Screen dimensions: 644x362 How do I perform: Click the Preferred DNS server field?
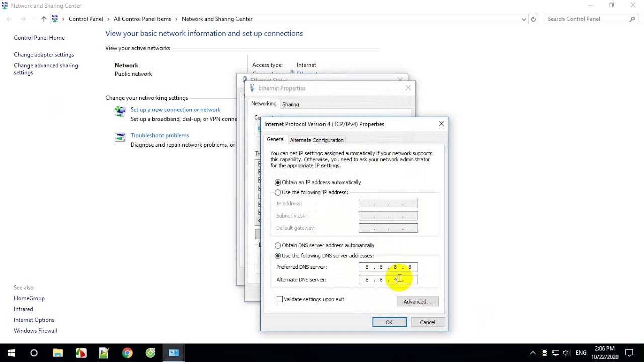point(388,267)
